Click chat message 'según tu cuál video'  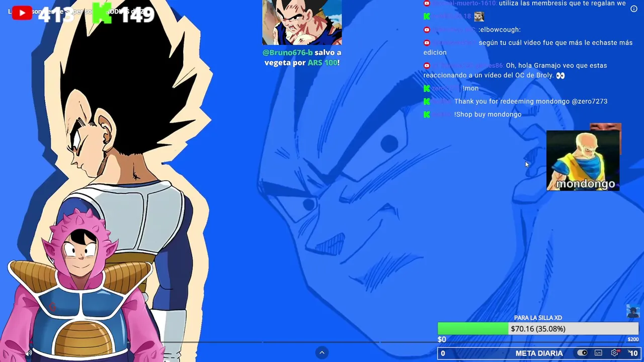coord(528,47)
